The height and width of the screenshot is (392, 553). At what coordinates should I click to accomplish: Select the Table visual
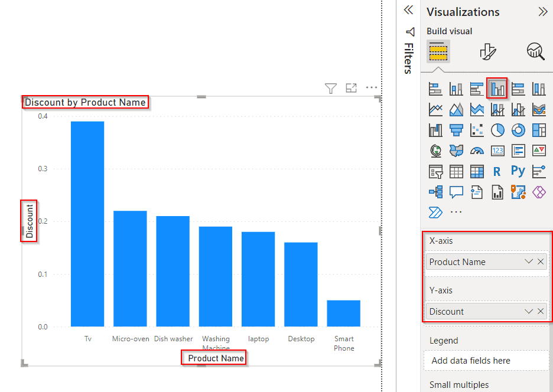[456, 172]
